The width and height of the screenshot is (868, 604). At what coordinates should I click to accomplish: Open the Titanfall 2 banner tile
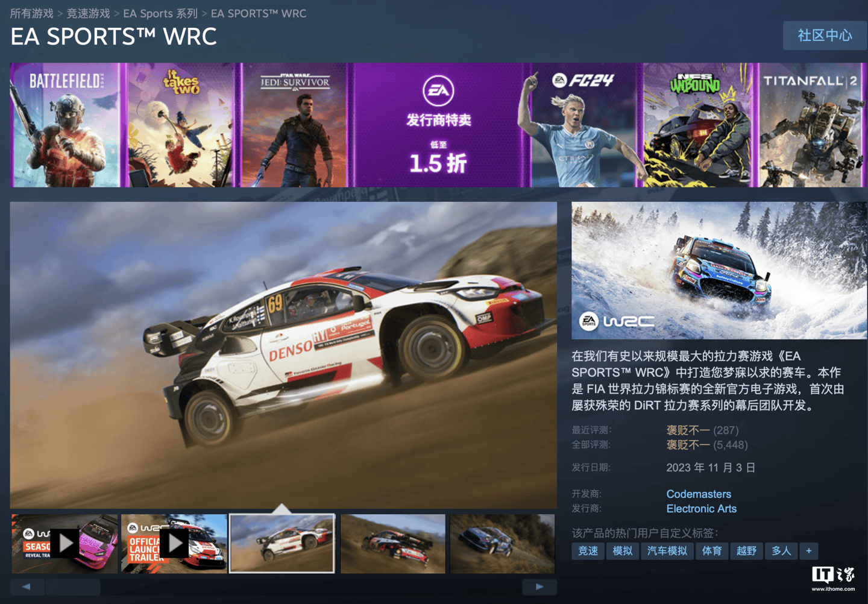[811, 125]
